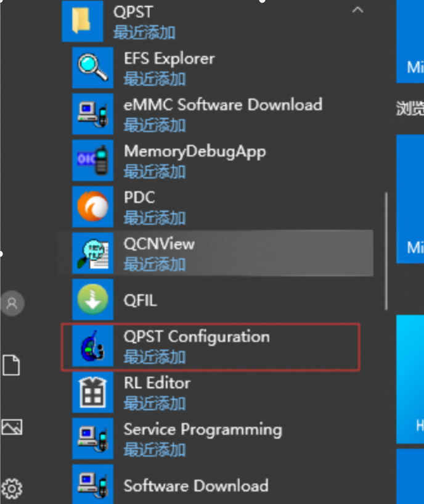Select "Service Programming" text
The image size is (424, 504).
[x=203, y=430]
